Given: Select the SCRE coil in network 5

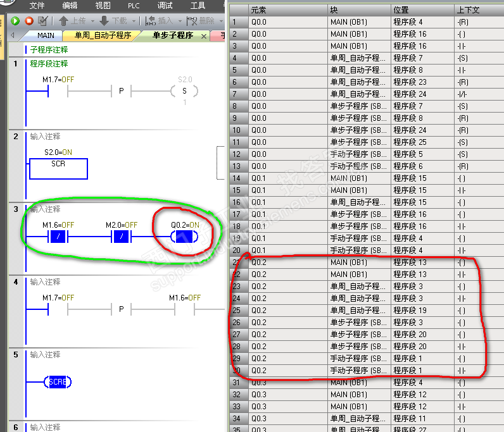Looking at the screenshot, I should 58,382.
